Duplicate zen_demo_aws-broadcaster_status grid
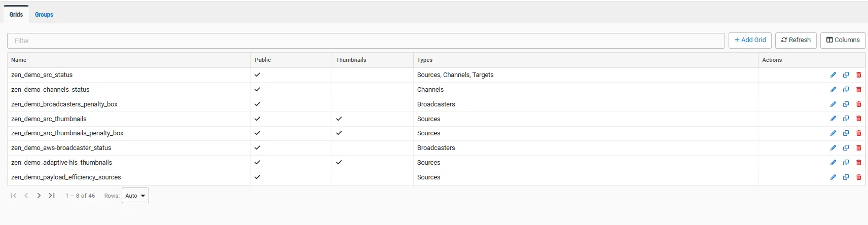The height and width of the screenshot is (225, 868). [x=846, y=148]
